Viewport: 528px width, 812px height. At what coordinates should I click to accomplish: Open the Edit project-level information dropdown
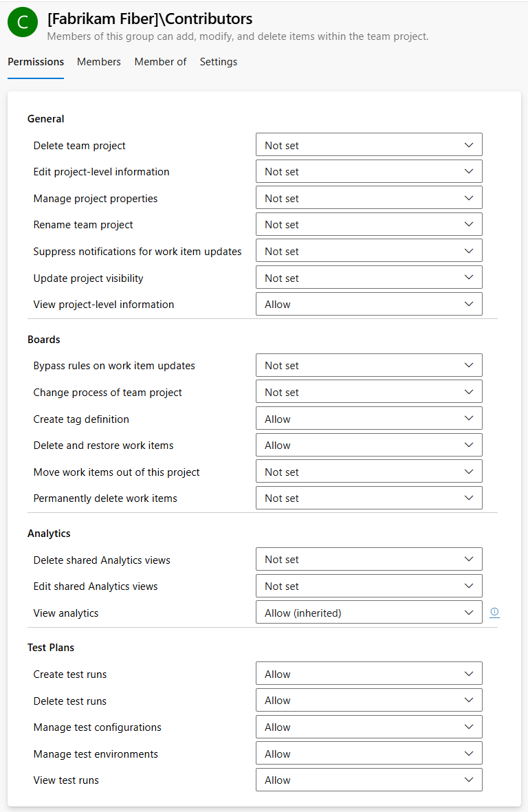(368, 171)
